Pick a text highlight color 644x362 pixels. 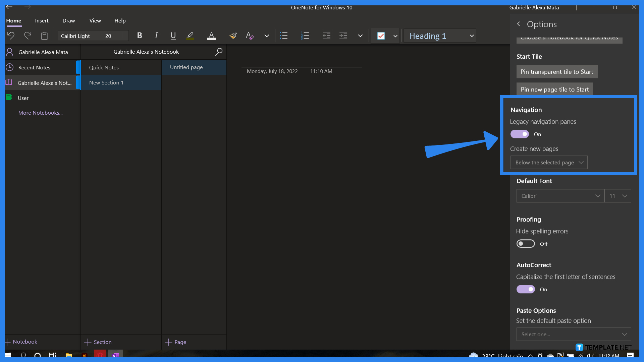point(190,36)
